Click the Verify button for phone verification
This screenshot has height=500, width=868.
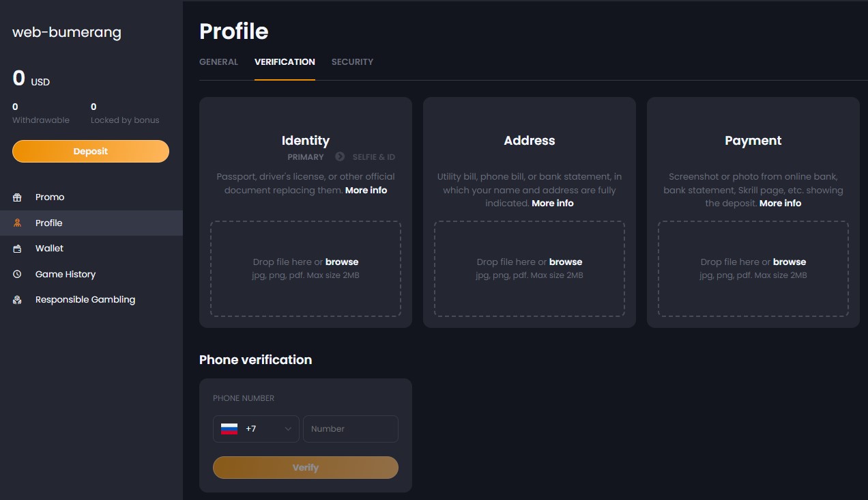305,467
